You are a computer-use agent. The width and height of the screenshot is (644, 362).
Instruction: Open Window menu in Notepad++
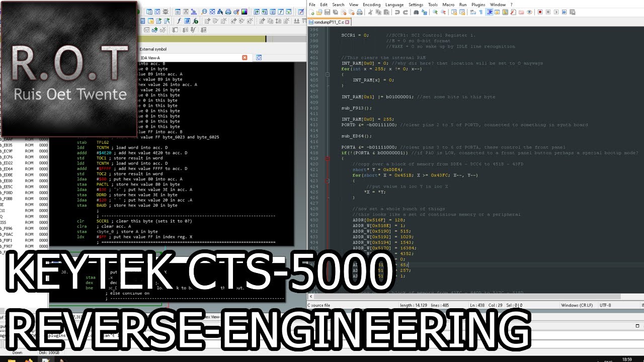coord(498,5)
